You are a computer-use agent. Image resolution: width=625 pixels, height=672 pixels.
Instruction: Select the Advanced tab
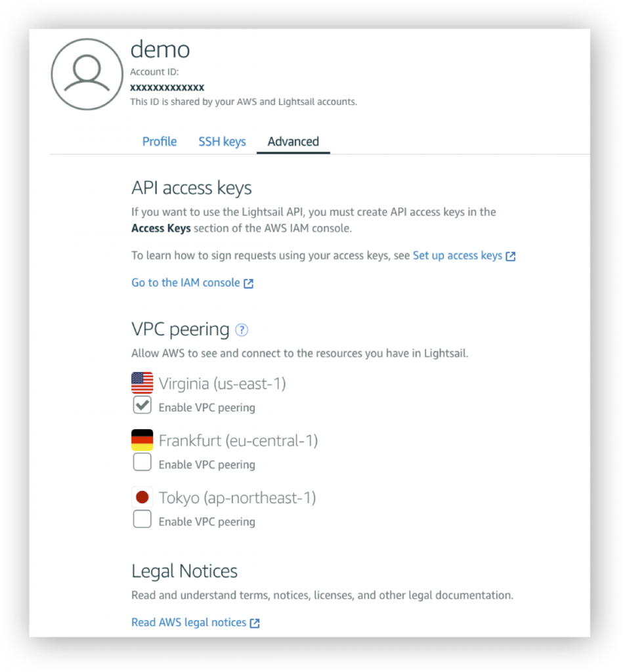(x=293, y=142)
